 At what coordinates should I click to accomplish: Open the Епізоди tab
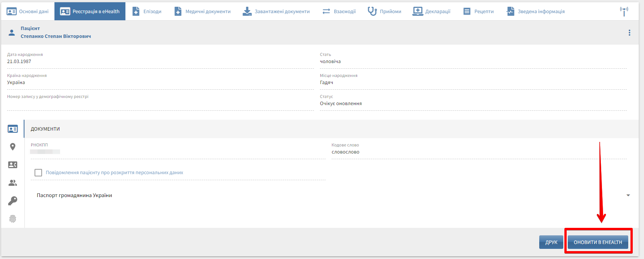[x=147, y=11]
